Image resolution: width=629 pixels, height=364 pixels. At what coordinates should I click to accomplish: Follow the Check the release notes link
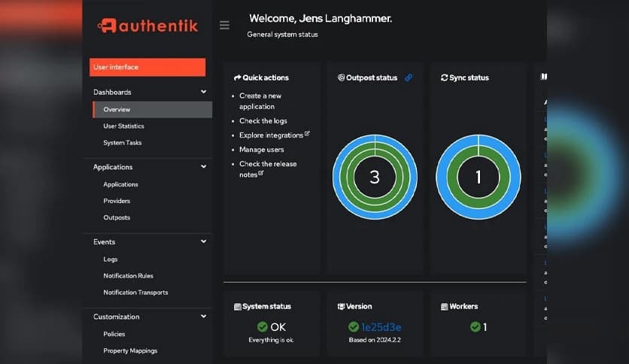268,168
